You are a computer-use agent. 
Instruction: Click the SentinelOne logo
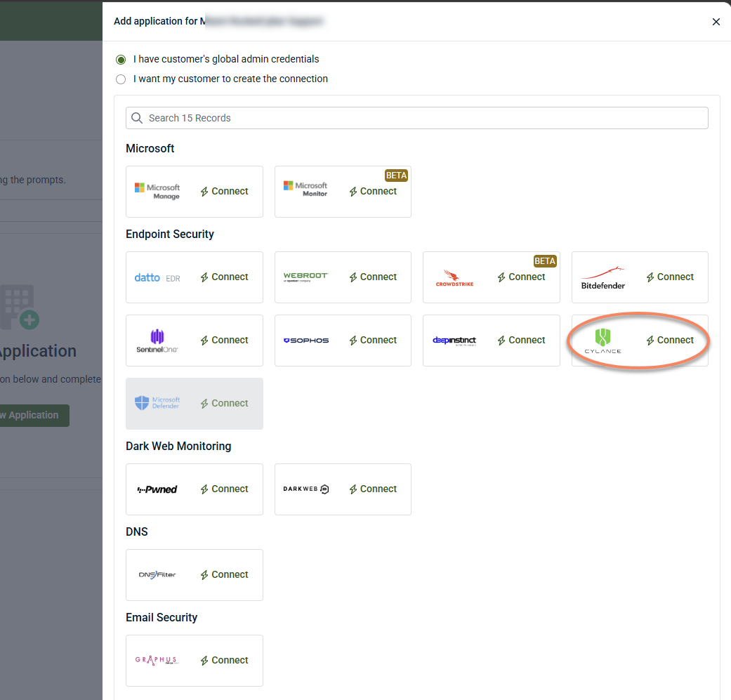(157, 341)
